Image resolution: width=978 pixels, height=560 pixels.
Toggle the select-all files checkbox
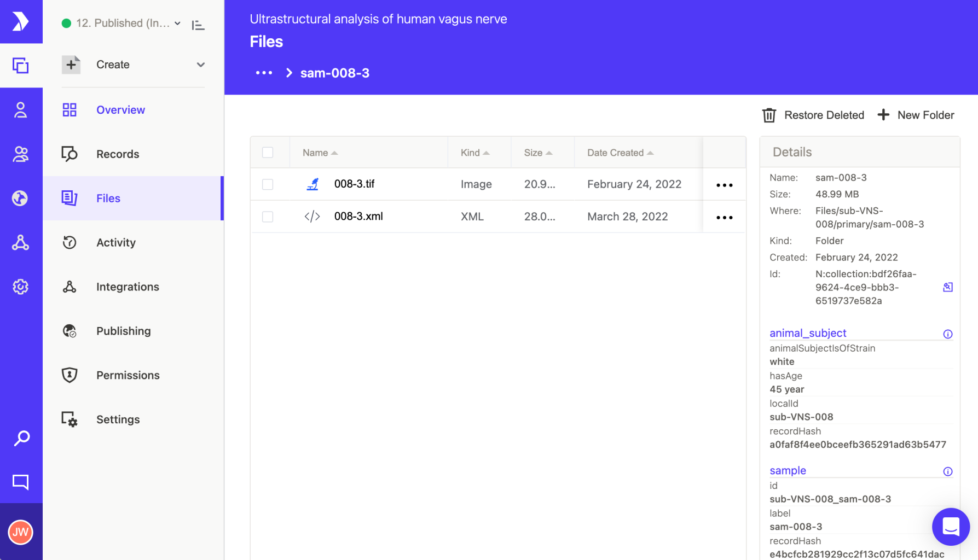(x=268, y=153)
